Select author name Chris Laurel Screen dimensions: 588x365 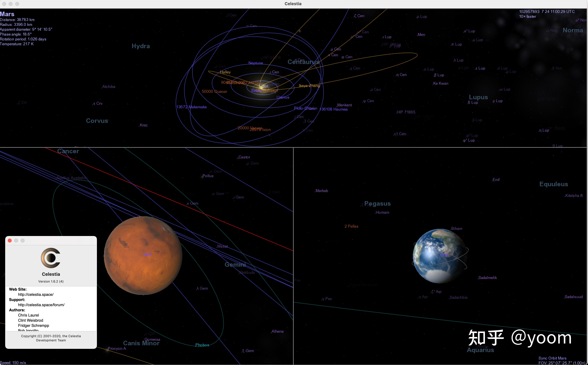28,315
